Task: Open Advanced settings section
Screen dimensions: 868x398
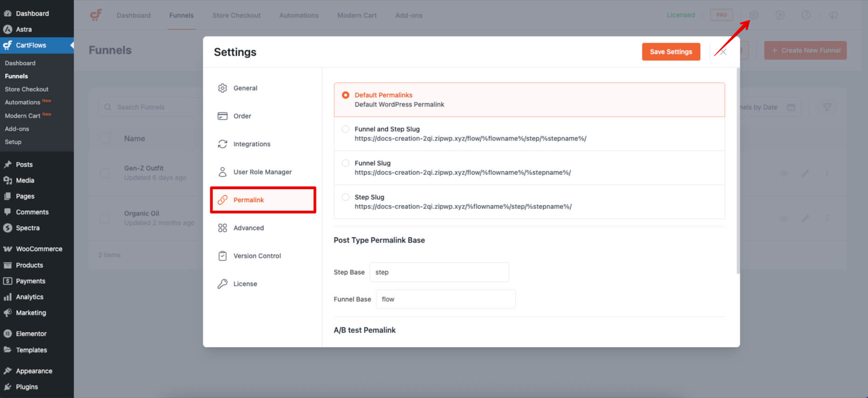Action: click(263, 228)
